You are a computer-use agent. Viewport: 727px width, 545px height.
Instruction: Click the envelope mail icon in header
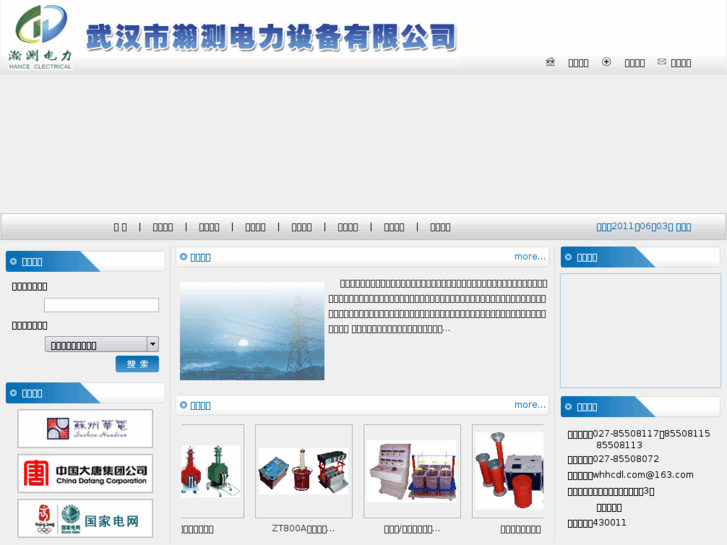point(662,62)
